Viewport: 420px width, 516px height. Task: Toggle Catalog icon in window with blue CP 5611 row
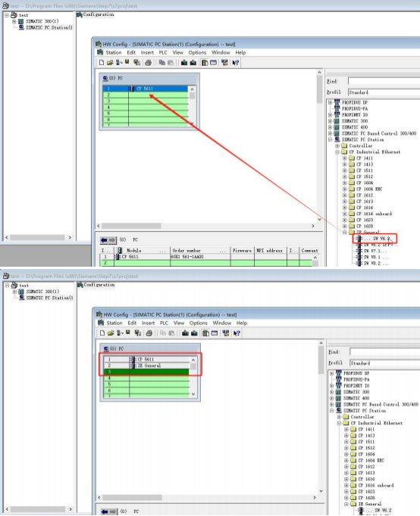[x=205, y=63]
